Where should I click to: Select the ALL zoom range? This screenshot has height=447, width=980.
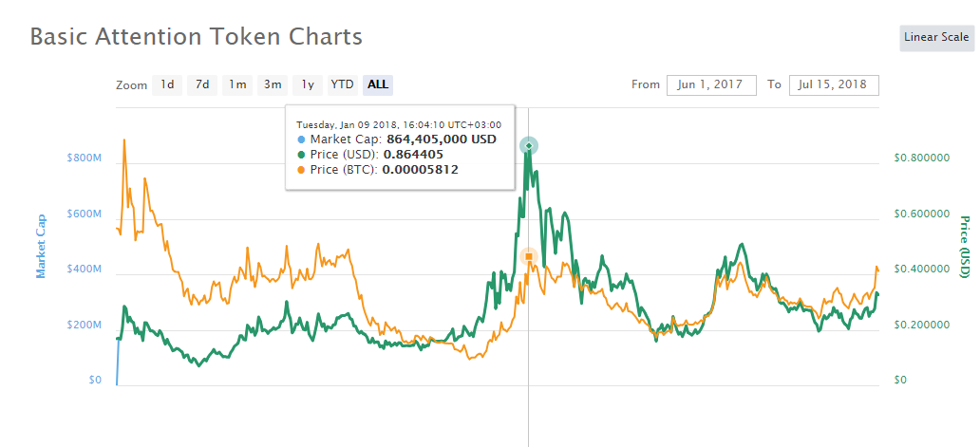(x=378, y=84)
